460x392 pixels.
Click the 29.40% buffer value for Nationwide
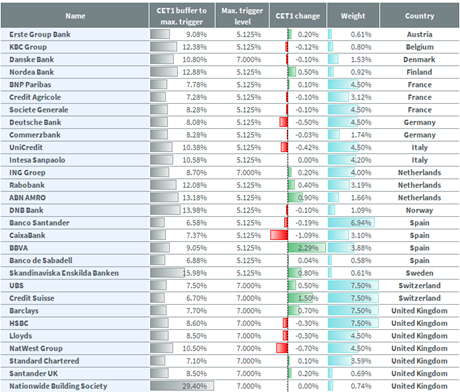coord(194,386)
